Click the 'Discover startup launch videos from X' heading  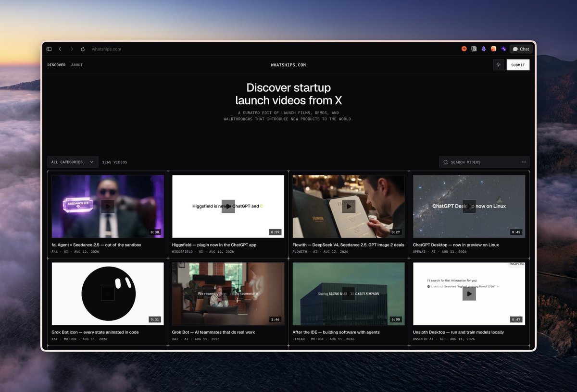coord(288,94)
